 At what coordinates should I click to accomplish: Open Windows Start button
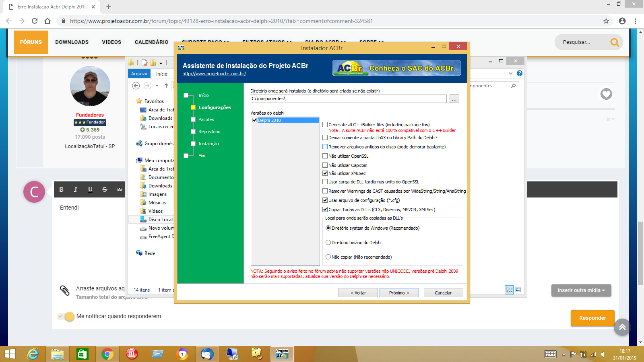(x=10, y=354)
